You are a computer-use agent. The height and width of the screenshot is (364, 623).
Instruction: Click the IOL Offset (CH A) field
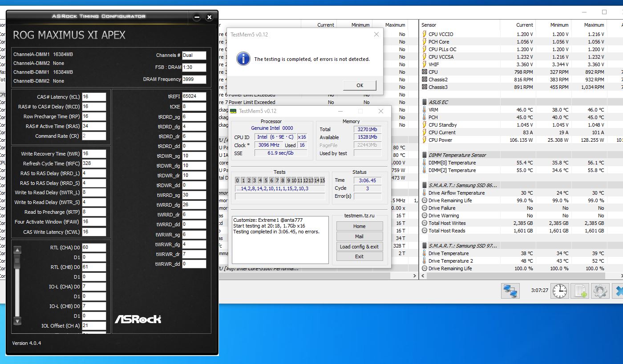click(94, 326)
